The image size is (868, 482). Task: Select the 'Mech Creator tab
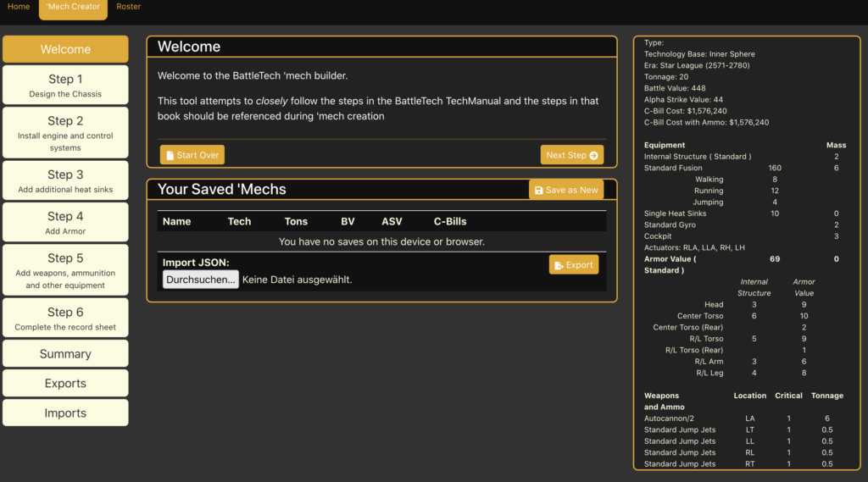pyautogui.click(x=73, y=8)
